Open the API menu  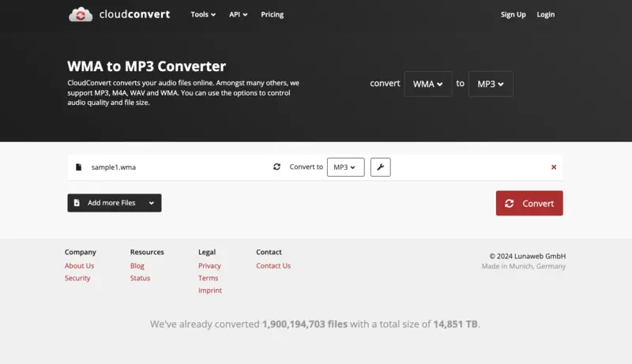click(239, 14)
